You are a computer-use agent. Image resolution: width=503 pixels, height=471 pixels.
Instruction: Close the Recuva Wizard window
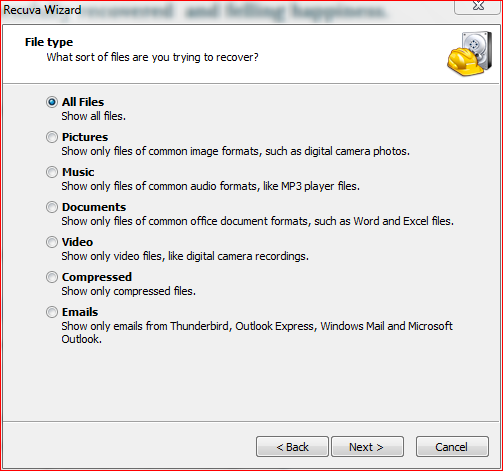478,6
